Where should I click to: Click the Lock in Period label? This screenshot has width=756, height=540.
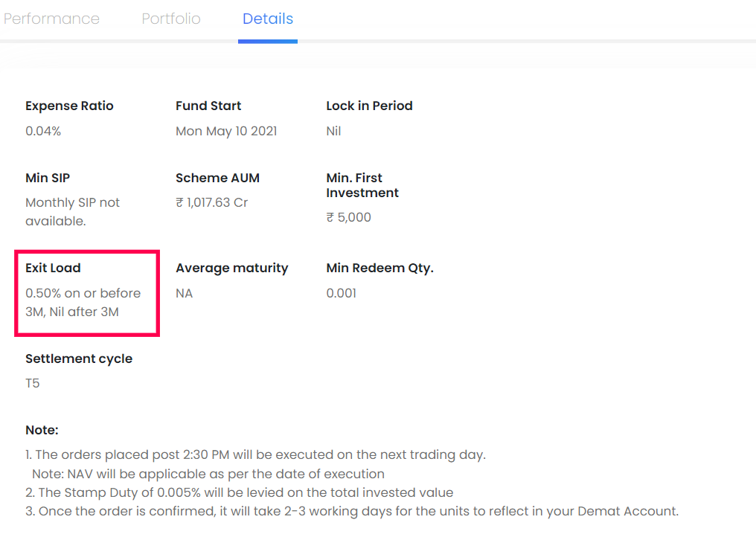369,106
